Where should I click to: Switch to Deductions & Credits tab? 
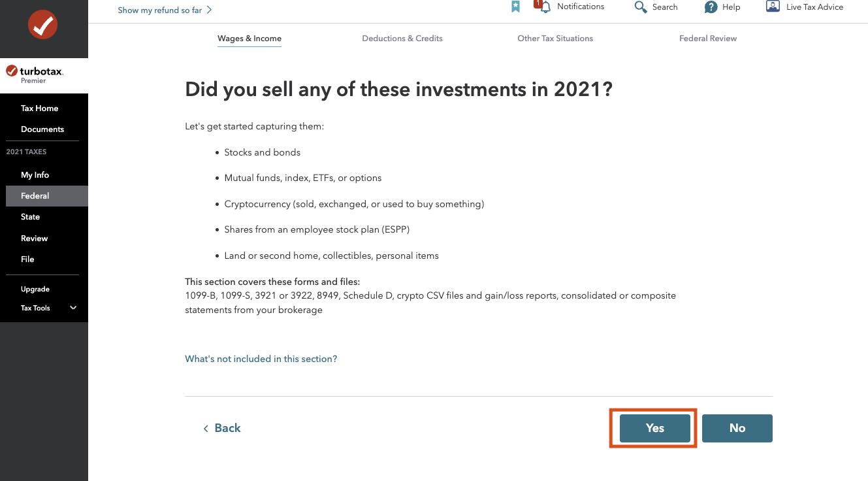[402, 39]
